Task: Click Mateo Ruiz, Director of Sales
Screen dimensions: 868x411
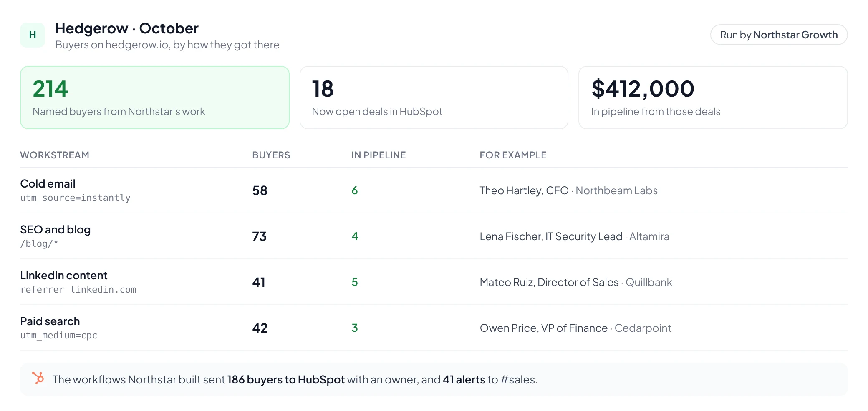Action: pyautogui.click(x=549, y=282)
